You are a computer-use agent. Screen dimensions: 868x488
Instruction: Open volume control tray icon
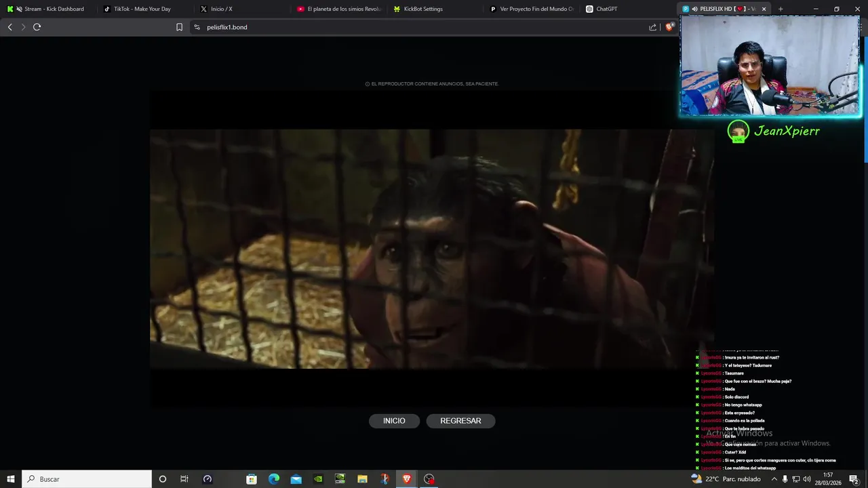point(808,479)
